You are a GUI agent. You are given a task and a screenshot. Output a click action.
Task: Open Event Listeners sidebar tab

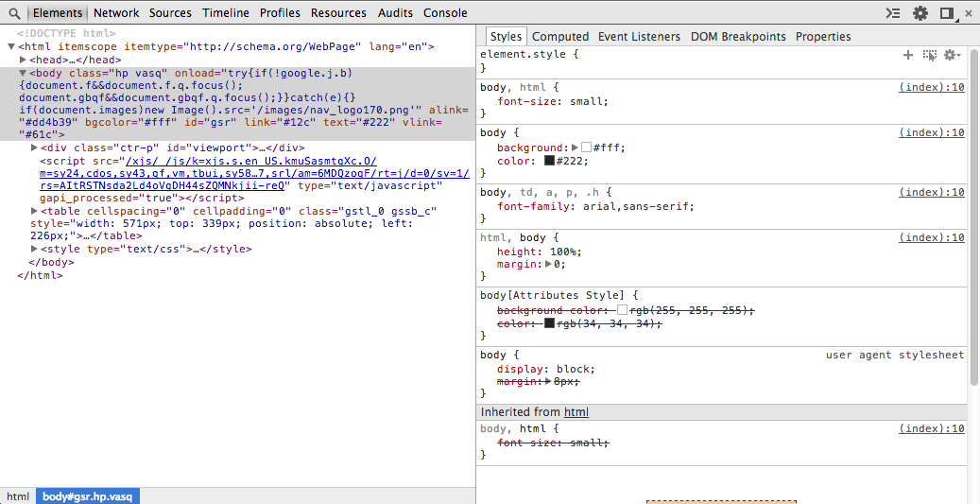pos(639,36)
